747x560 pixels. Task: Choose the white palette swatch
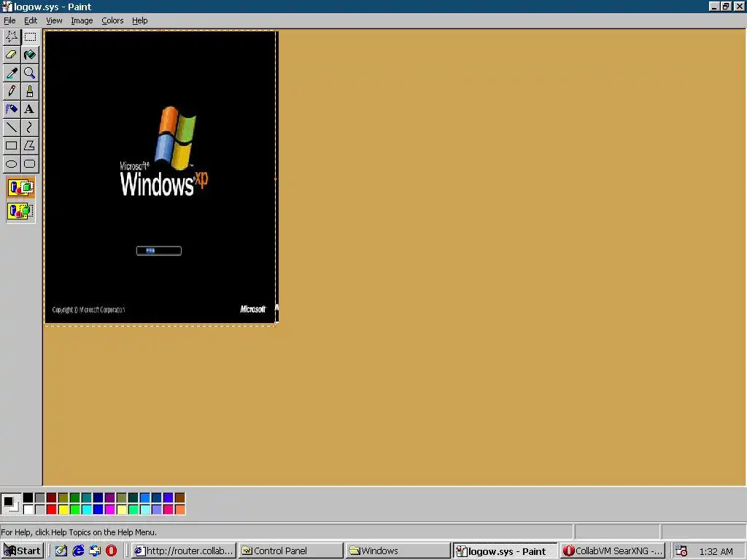pos(28,510)
